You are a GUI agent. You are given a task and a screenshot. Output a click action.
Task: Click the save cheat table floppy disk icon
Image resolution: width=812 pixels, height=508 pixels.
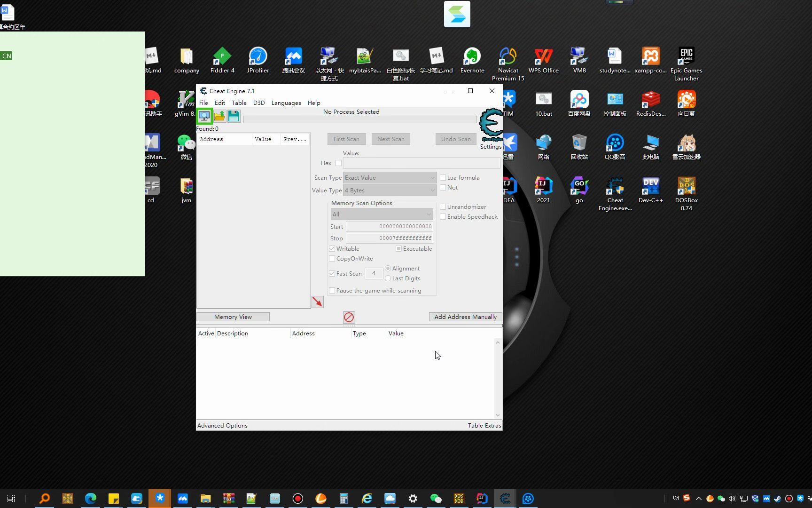point(234,116)
